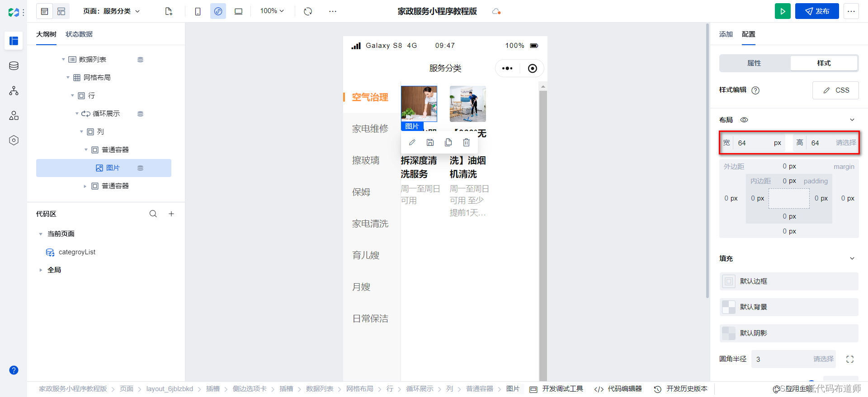The image size is (868, 397).
Task: Open the data source sidebar icon
Action: pos(14,66)
